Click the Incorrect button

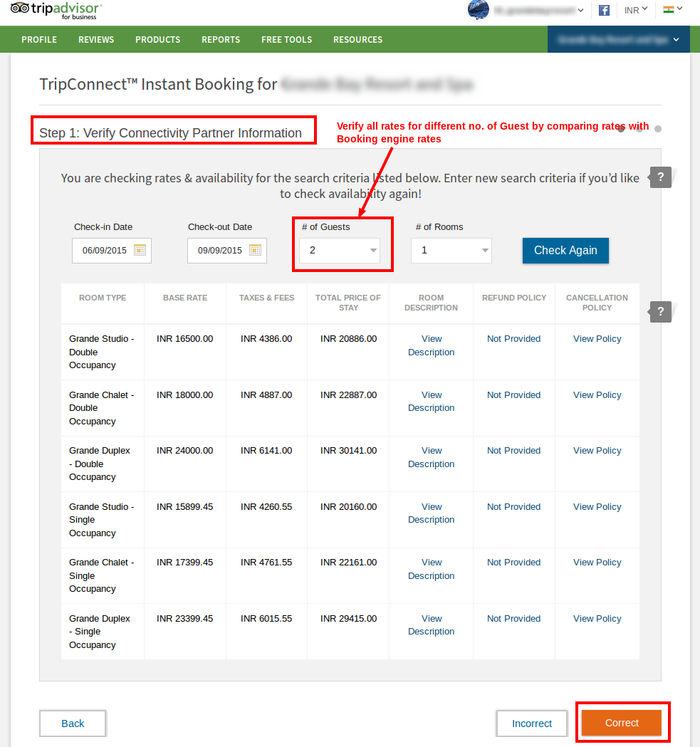pyautogui.click(x=532, y=724)
